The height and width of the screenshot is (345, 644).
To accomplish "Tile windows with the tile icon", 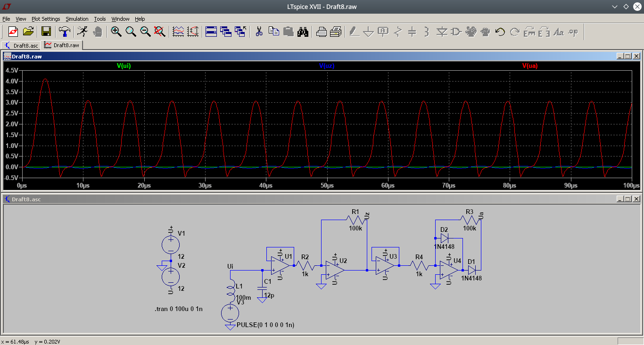I will [211, 32].
